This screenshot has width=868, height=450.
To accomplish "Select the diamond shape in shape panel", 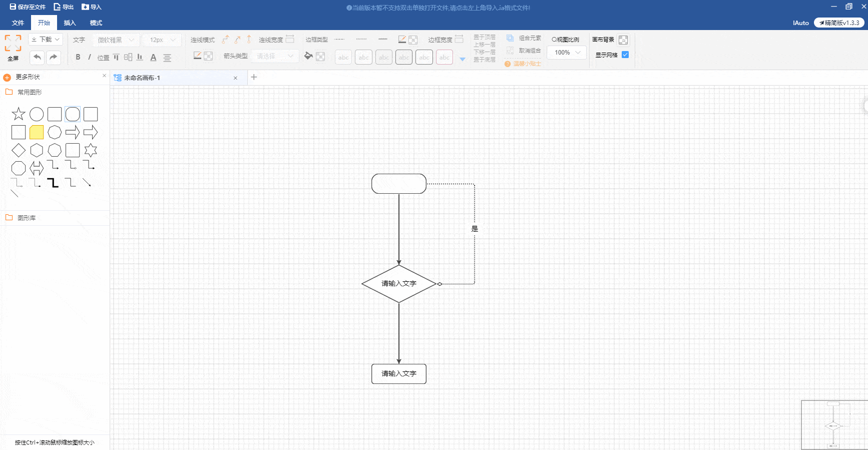I will click(x=19, y=150).
